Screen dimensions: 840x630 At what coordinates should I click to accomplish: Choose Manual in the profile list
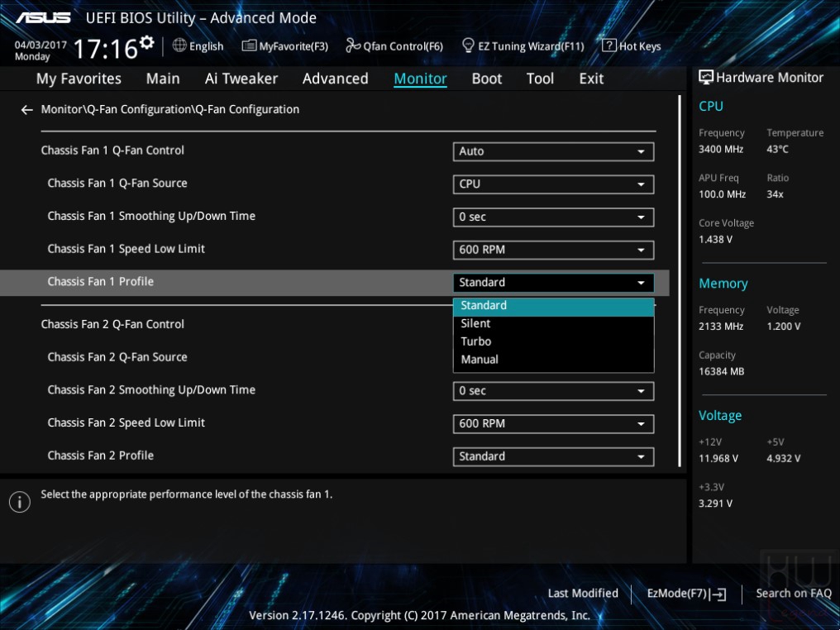coord(553,360)
